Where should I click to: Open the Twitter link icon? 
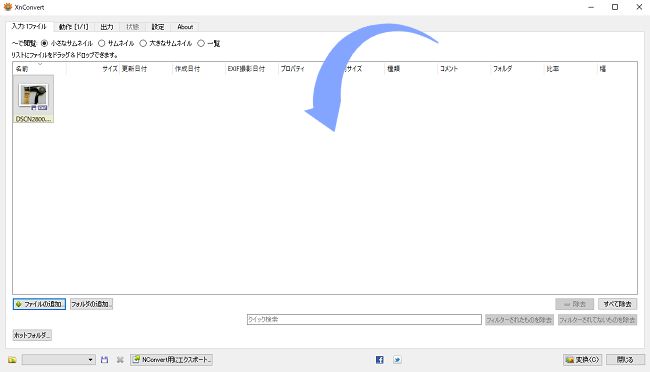click(397, 360)
